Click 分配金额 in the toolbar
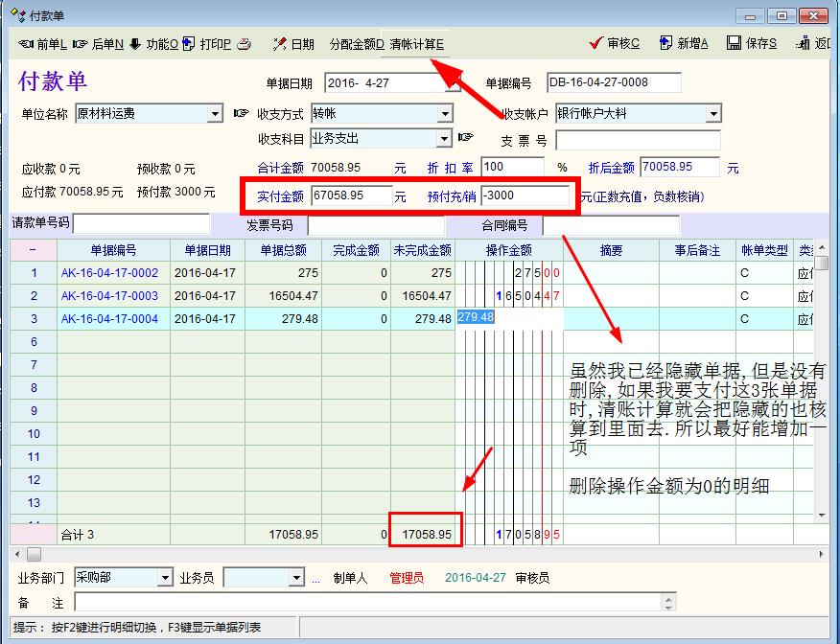The image size is (840, 644). pos(356,44)
